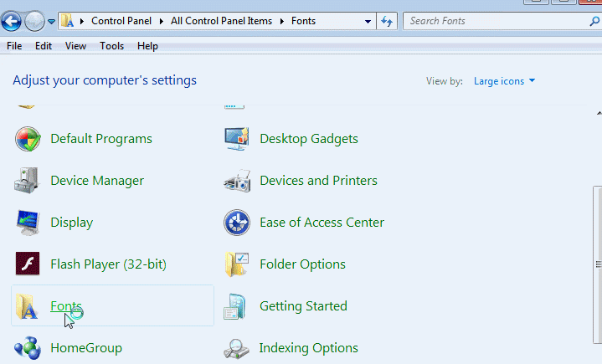Image resolution: width=602 pixels, height=364 pixels.
Task: Open the File menu
Action: tap(14, 46)
